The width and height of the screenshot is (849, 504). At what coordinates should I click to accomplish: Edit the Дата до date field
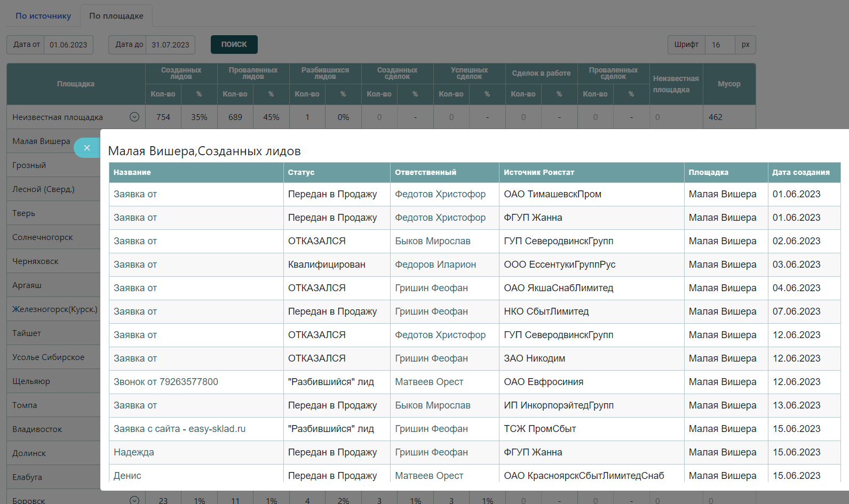(170, 45)
